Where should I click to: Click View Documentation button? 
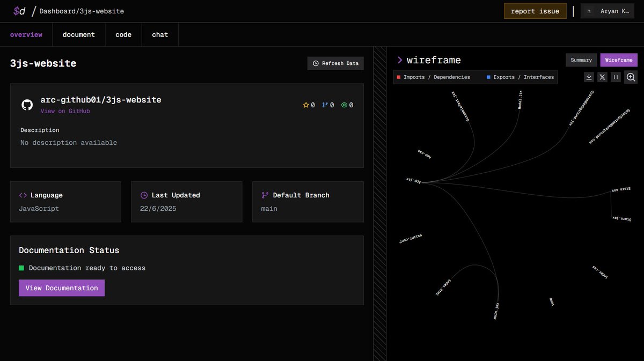click(x=62, y=288)
